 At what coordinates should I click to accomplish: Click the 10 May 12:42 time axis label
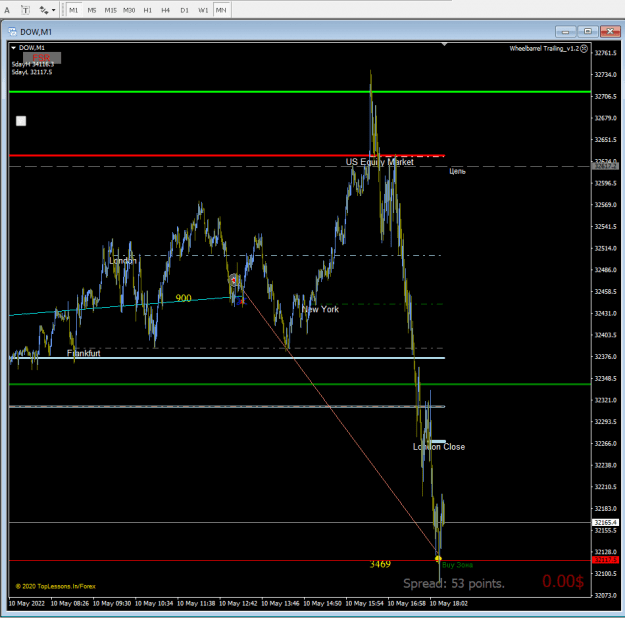coord(238,604)
